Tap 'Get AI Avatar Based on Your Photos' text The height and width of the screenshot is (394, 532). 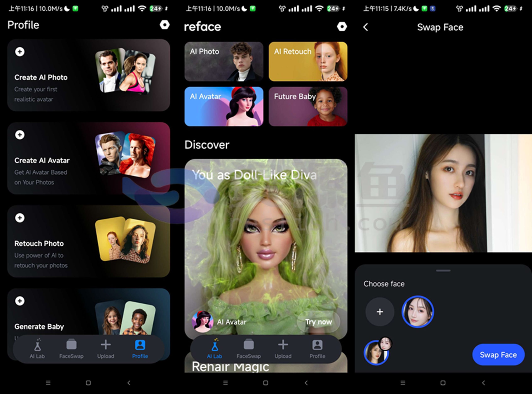pyautogui.click(x=41, y=177)
